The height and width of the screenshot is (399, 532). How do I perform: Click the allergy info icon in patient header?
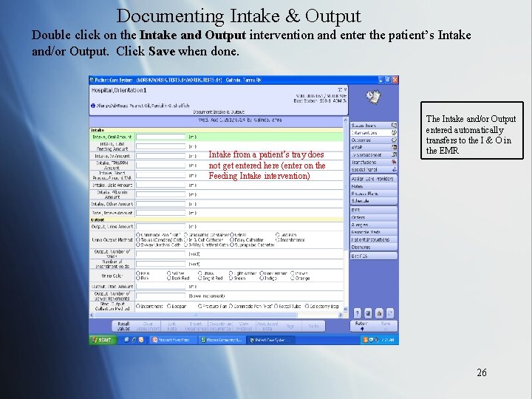pos(93,106)
